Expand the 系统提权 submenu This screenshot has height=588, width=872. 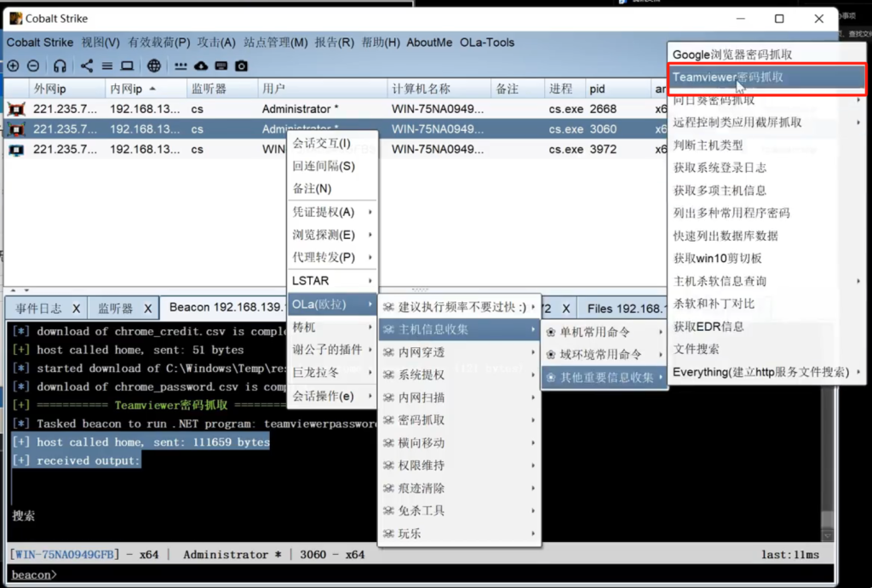[x=459, y=374]
